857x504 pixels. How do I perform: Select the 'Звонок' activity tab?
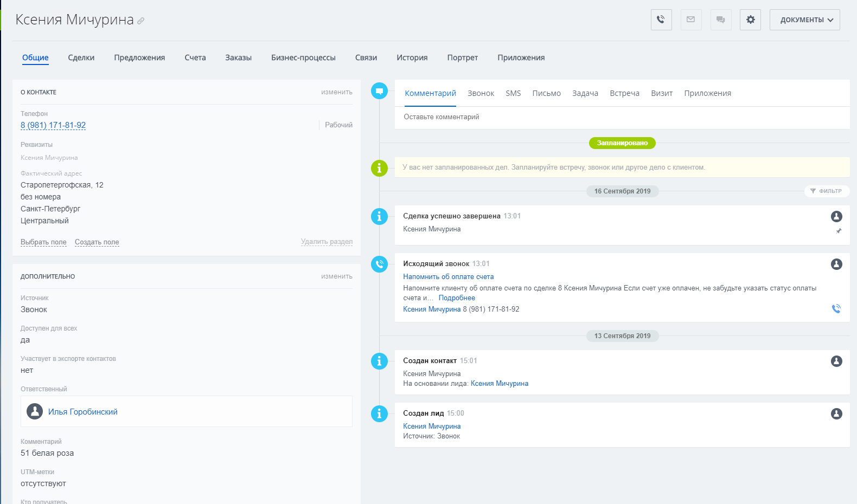click(481, 93)
